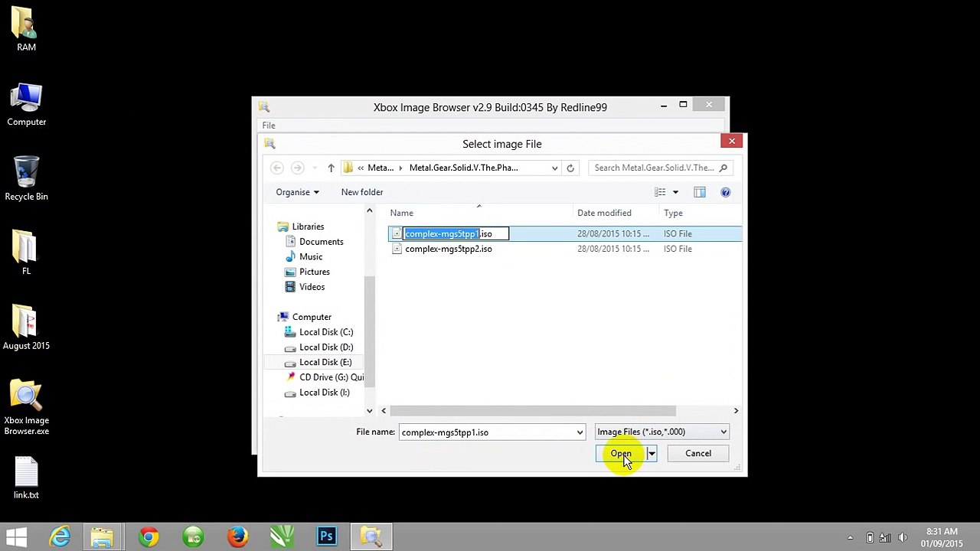Cancel the Select image File dialog
This screenshot has height=551, width=980.
[698, 454]
